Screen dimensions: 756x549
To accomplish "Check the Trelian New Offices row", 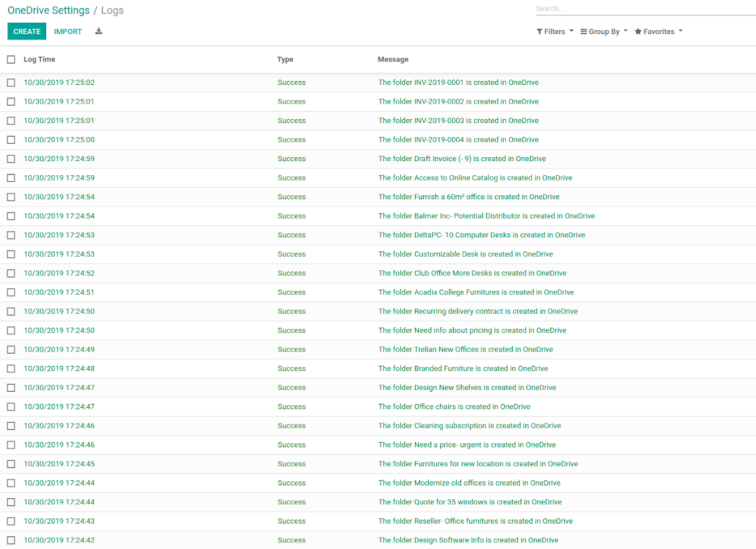I will click(11, 350).
